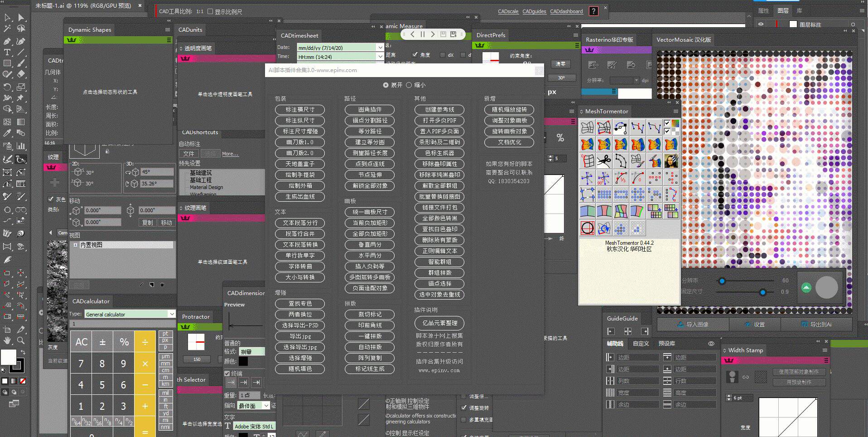Click the 导入图像 button in VectorMosaic

[693, 325]
